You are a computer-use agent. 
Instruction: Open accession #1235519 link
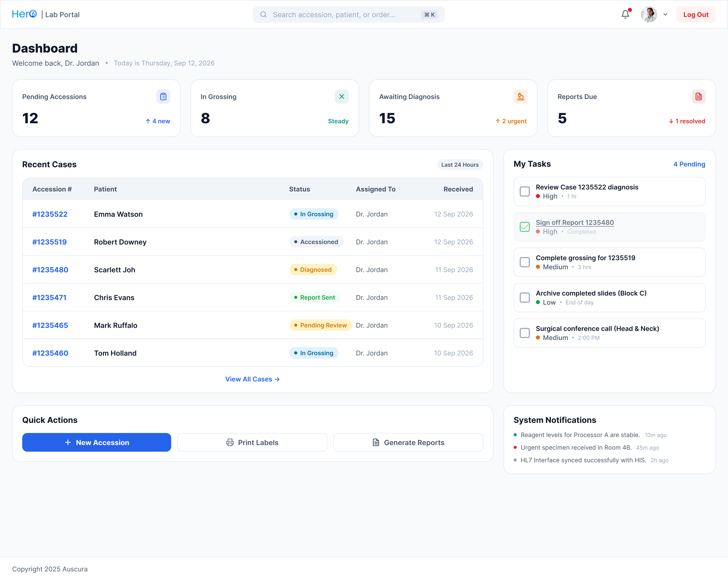coord(50,242)
